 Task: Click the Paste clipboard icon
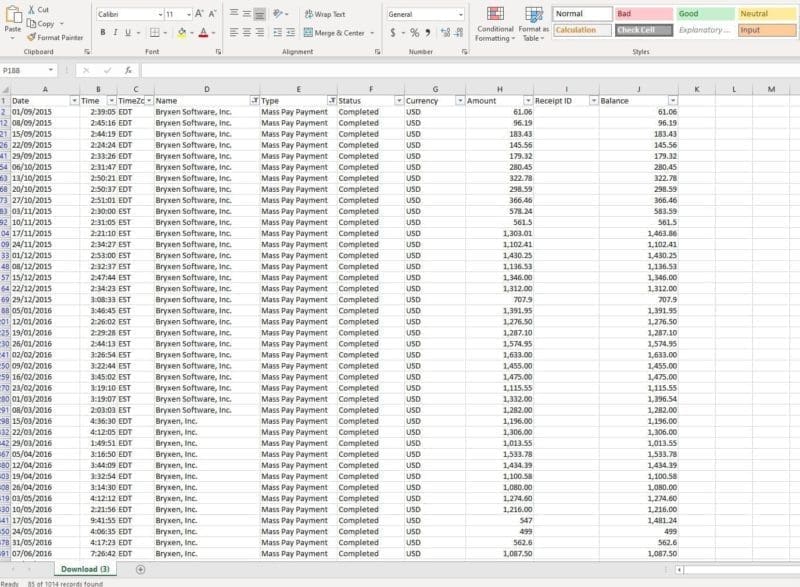[13, 14]
